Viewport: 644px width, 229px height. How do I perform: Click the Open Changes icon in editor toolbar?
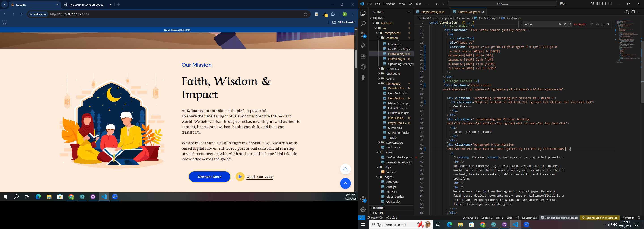(627, 12)
